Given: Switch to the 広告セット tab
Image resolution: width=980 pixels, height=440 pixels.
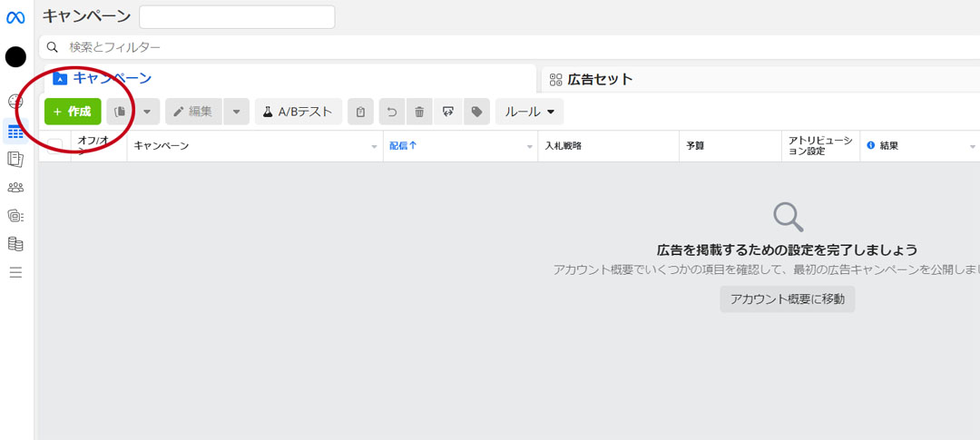Looking at the screenshot, I should (600, 79).
